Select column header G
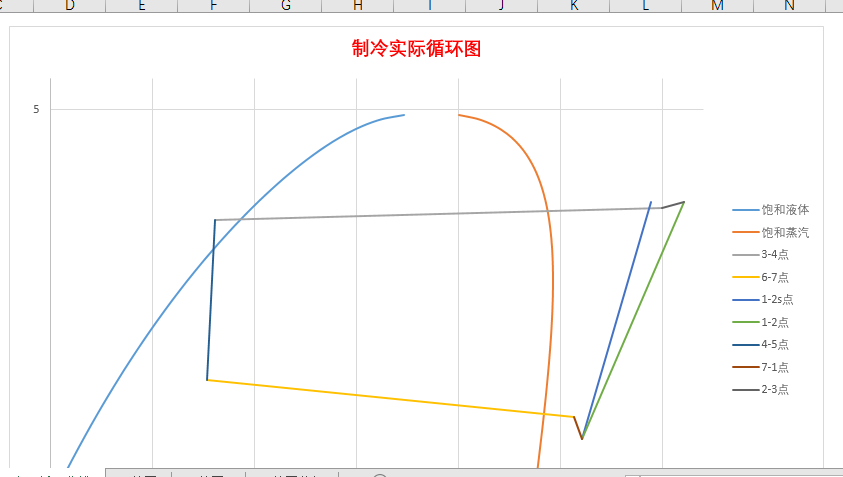The image size is (843, 477). 286,6
